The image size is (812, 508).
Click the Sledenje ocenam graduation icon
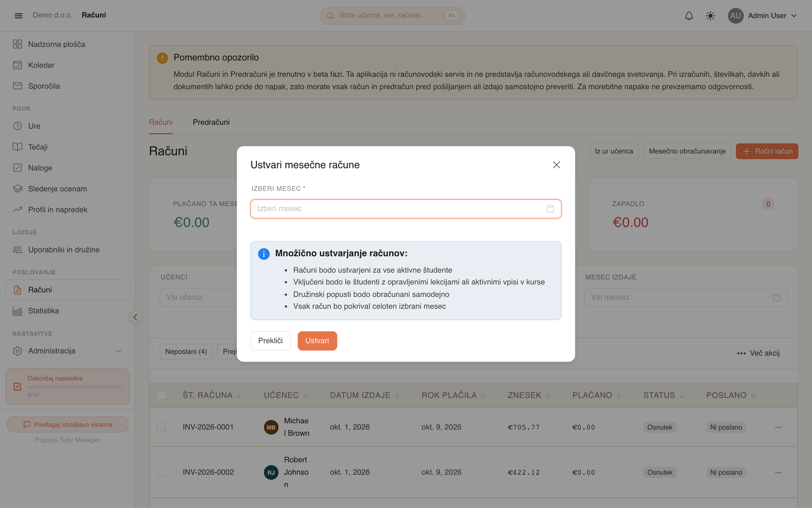(x=17, y=189)
